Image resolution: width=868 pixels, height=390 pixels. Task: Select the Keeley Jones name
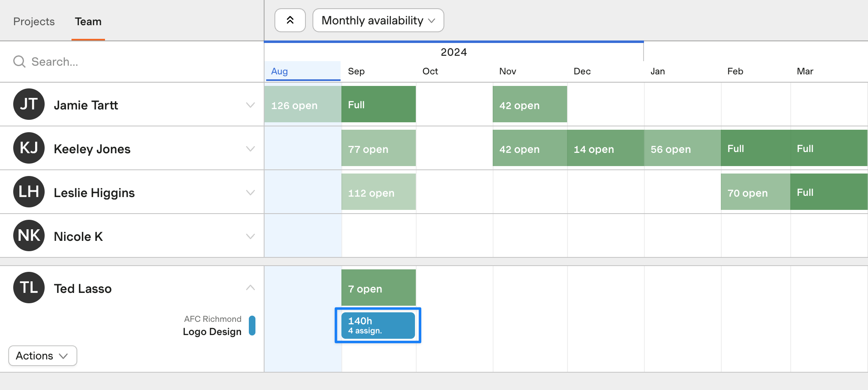[x=92, y=149]
